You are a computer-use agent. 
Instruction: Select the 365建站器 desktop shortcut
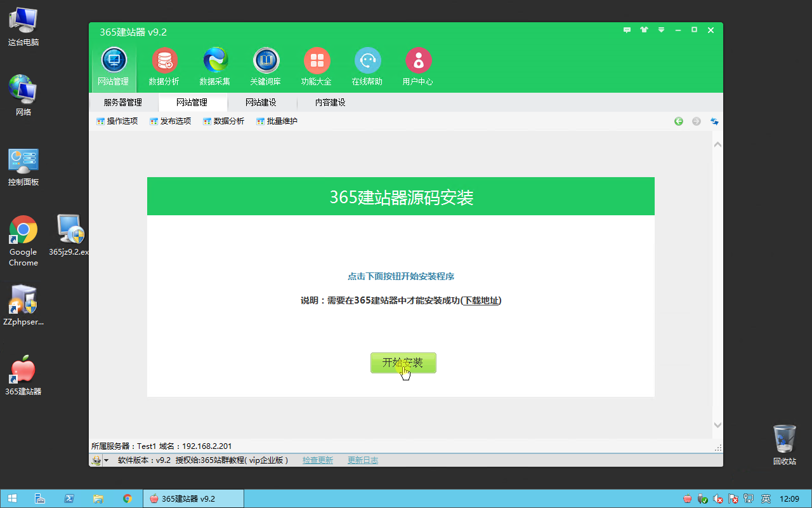(23, 375)
